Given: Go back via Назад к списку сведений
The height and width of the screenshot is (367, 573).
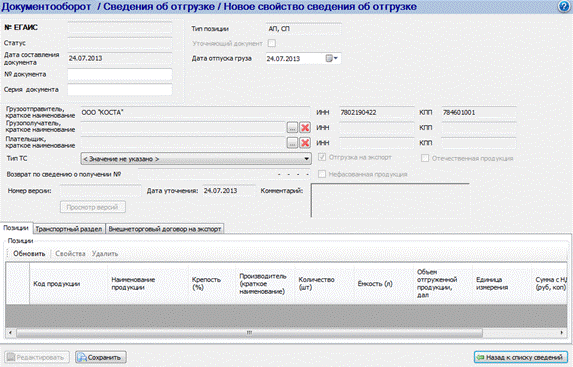Looking at the screenshot, I should coord(521,357).
